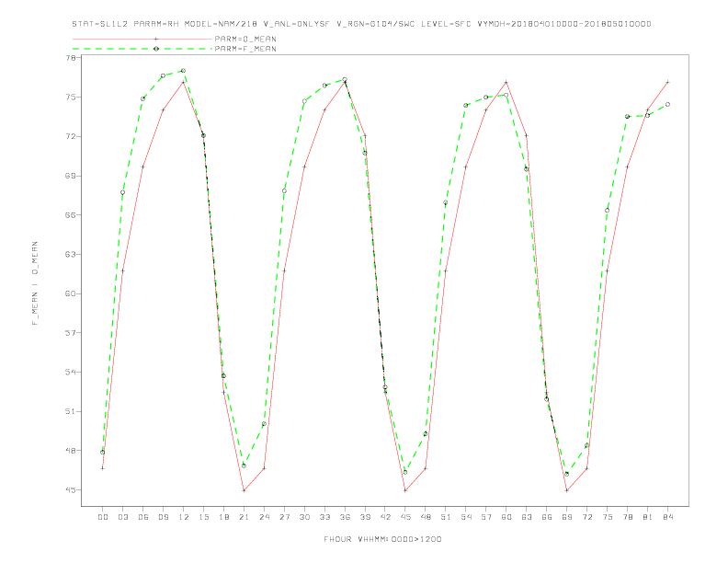Click x-axis tick label 75

(x=608, y=517)
